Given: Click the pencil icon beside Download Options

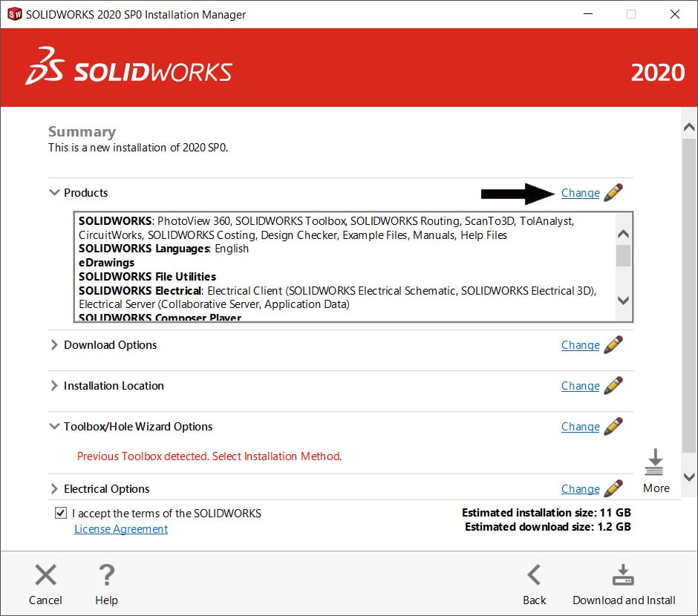Looking at the screenshot, I should click(613, 344).
